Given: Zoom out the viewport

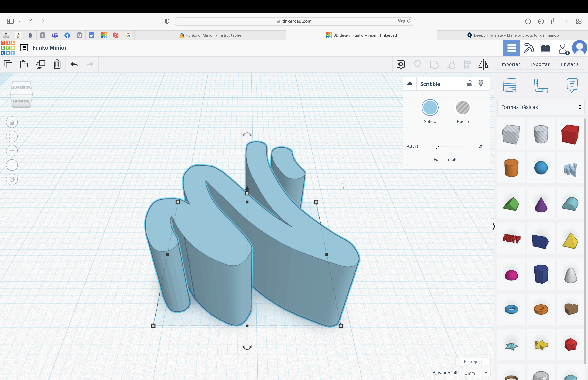Looking at the screenshot, I should click(12, 165).
